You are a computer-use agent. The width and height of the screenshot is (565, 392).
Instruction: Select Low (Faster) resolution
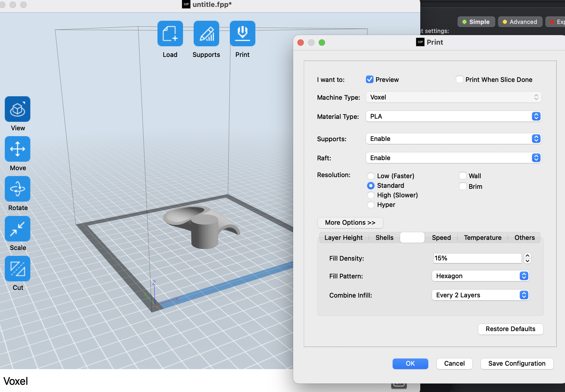pyautogui.click(x=371, y=176)
